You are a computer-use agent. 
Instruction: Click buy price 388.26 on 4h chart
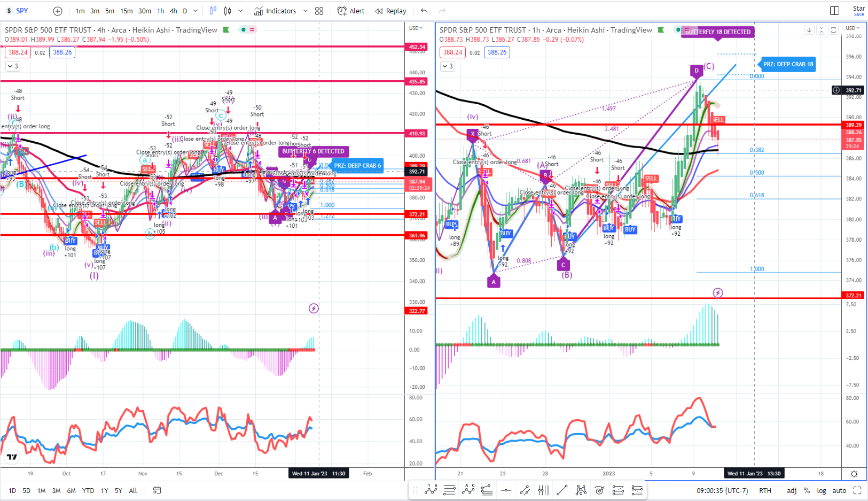[x=62, y=52]
